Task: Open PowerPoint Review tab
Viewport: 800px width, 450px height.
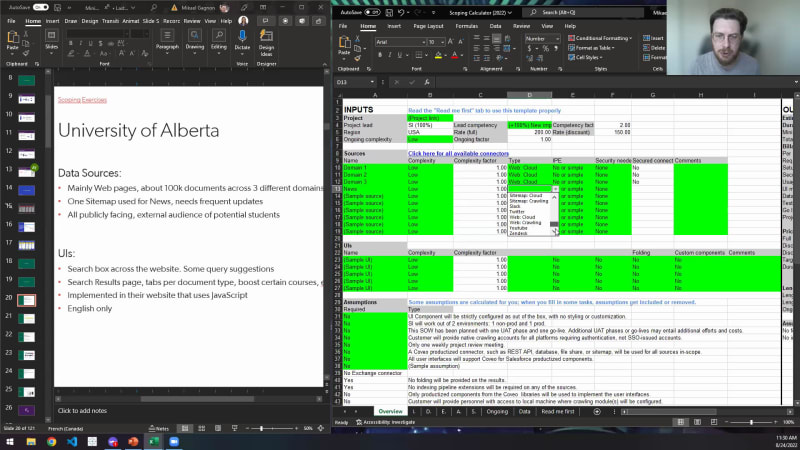Action: pos(192,21)
